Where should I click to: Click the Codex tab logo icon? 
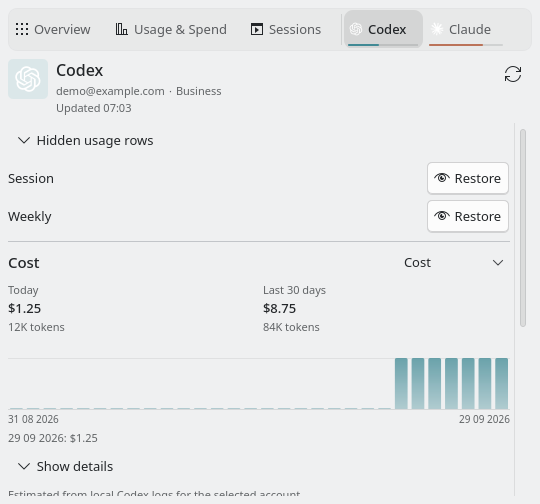click(x=356, y=29)
